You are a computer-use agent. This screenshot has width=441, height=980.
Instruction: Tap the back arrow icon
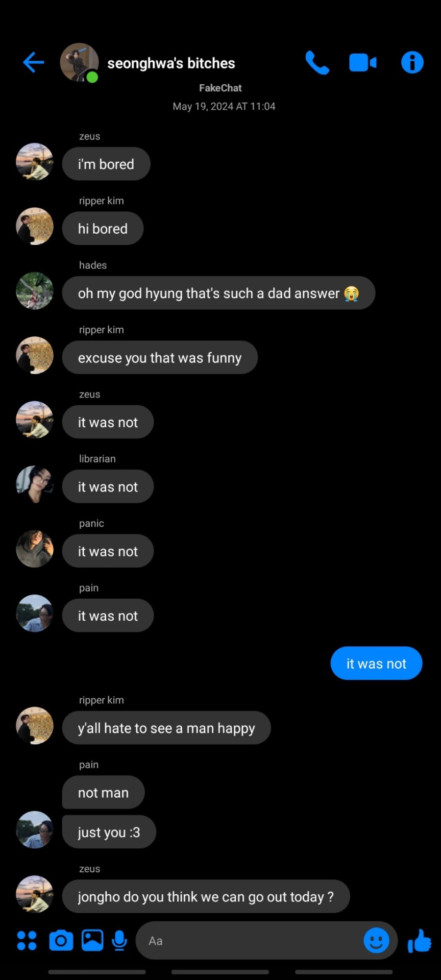(34, 63)
